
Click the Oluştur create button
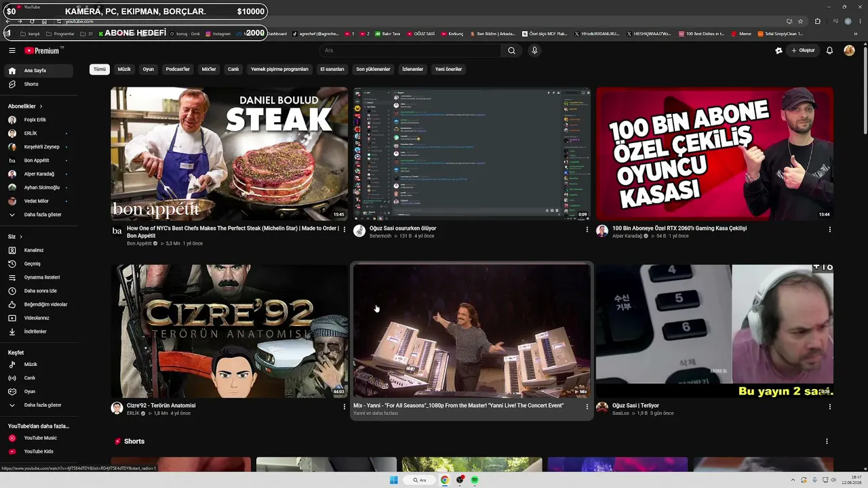tap(803, 50)
